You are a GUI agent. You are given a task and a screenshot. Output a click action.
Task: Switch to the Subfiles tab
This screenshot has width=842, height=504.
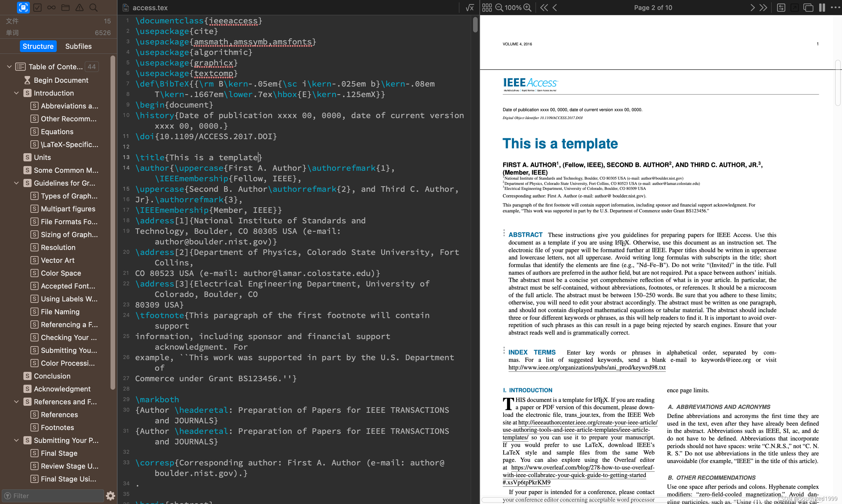click(x=78, y=46)
